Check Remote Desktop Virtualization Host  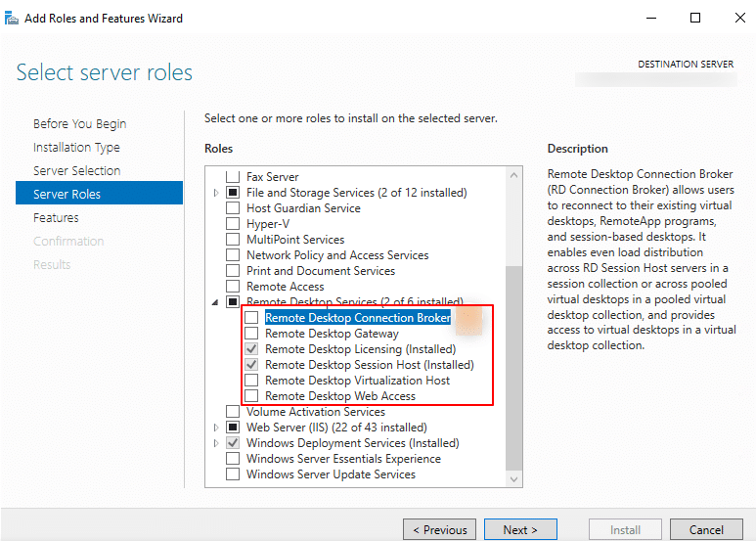[252, 381]
